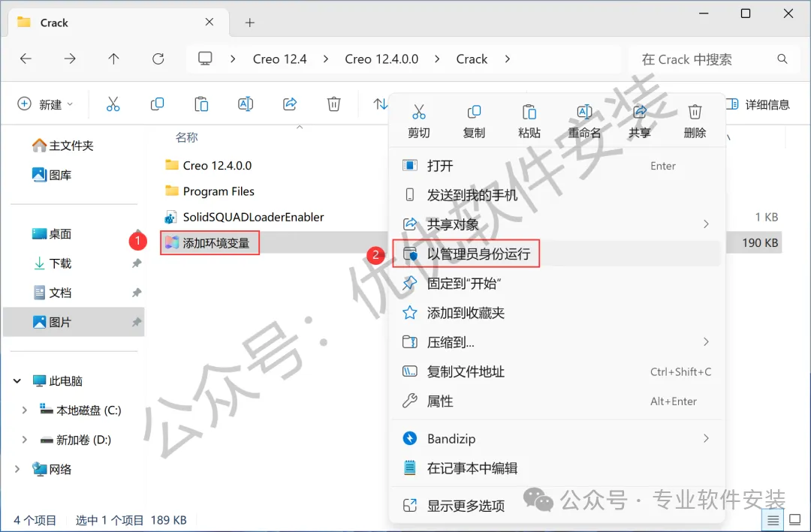Screen dimensions: 811x532
Task: Expand 共享对象 submenu
Action: (706, 224)
